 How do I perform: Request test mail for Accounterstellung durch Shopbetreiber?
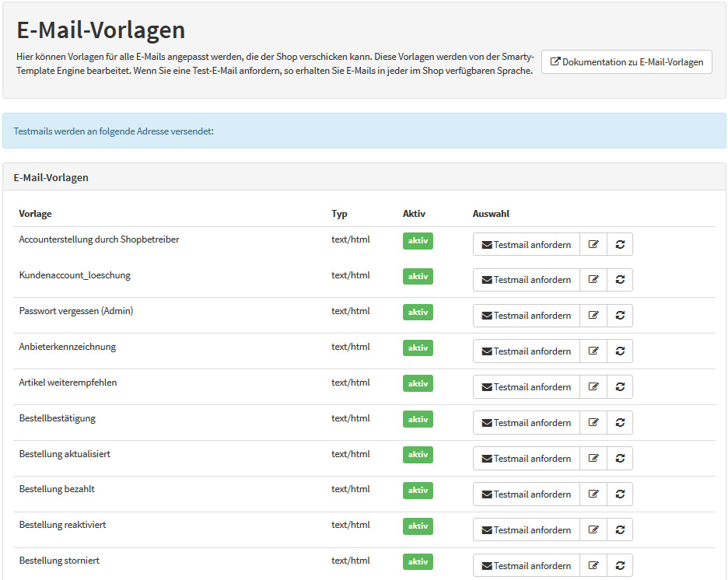(x=527, y=245)
